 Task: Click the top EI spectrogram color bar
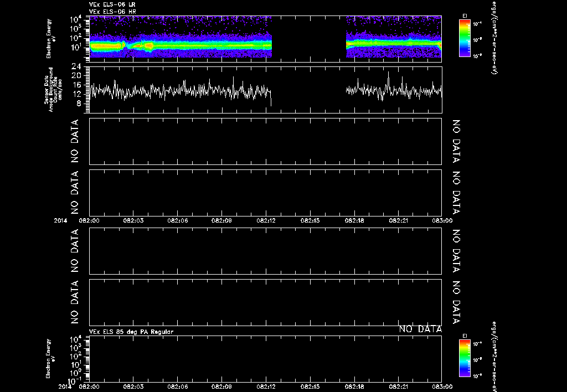pos(465,38)
